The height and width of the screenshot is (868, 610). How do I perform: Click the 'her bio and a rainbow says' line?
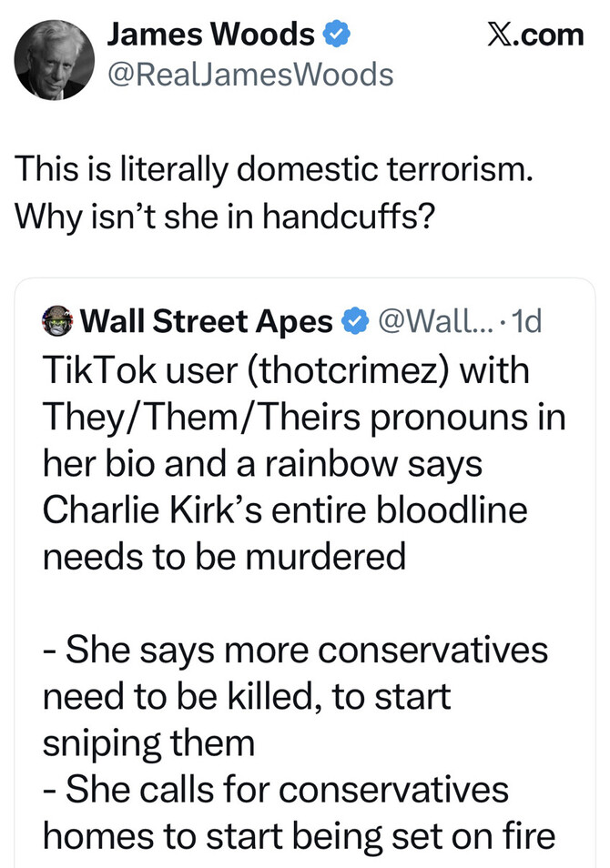coord(262,463)
